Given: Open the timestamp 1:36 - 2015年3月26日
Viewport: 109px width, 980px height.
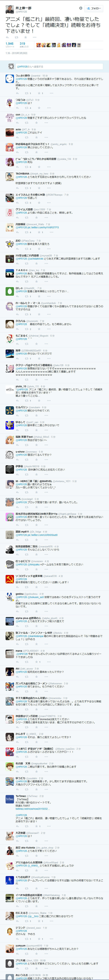Looking at the screenshot, I should point(16,53).
